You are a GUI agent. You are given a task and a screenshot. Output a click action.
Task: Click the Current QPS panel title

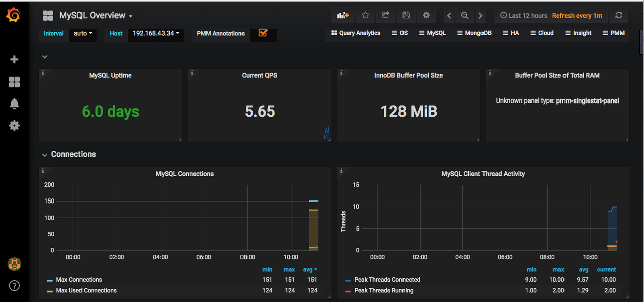(x=260, y=75)
